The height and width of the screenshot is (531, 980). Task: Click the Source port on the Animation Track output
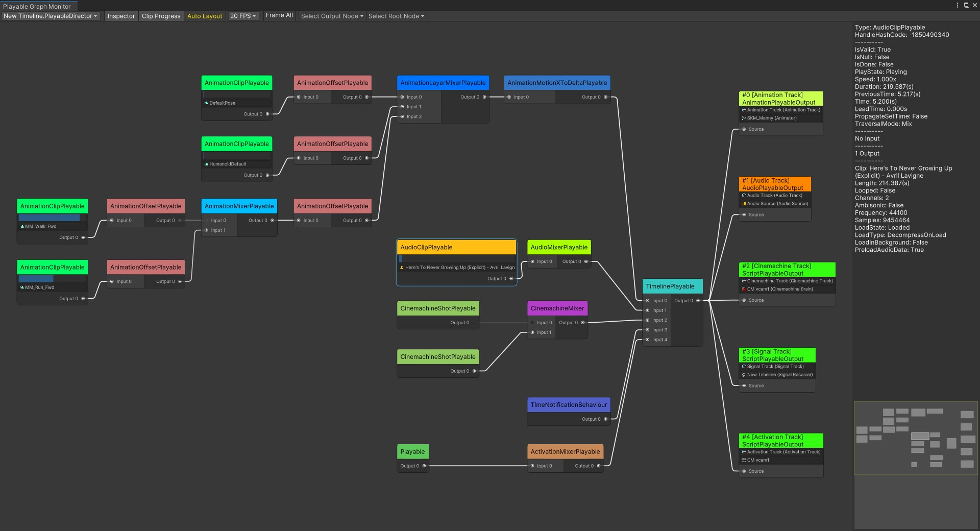(745, 129)
